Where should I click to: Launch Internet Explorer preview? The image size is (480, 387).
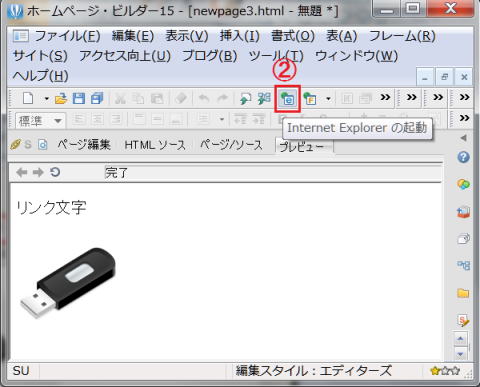coord(288,99)
